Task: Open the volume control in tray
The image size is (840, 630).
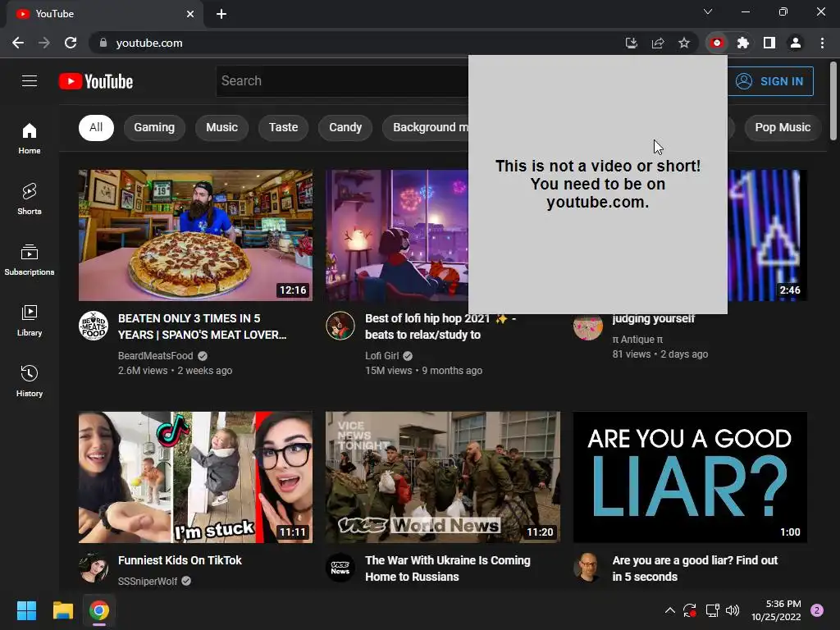Action: [x=733, y=610]
